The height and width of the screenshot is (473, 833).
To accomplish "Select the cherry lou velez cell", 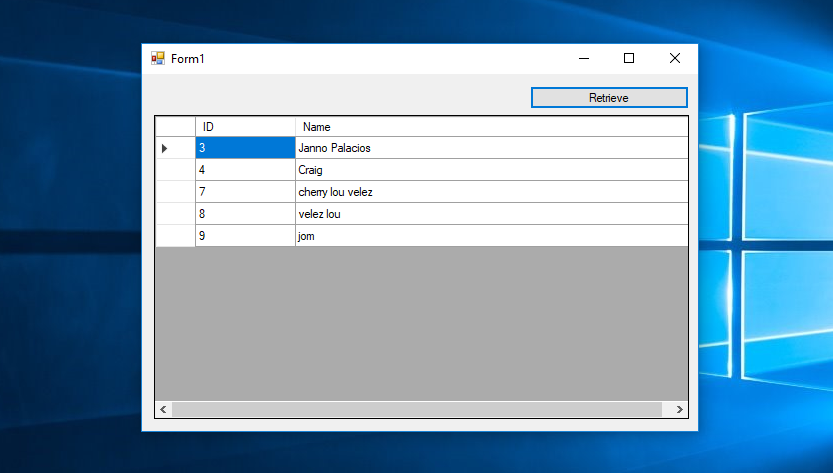I will click(491, 192).
